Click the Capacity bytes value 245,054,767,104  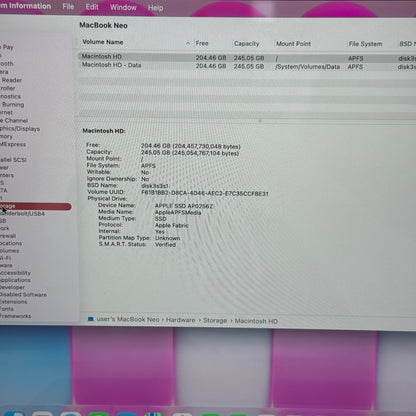point(206,153)
